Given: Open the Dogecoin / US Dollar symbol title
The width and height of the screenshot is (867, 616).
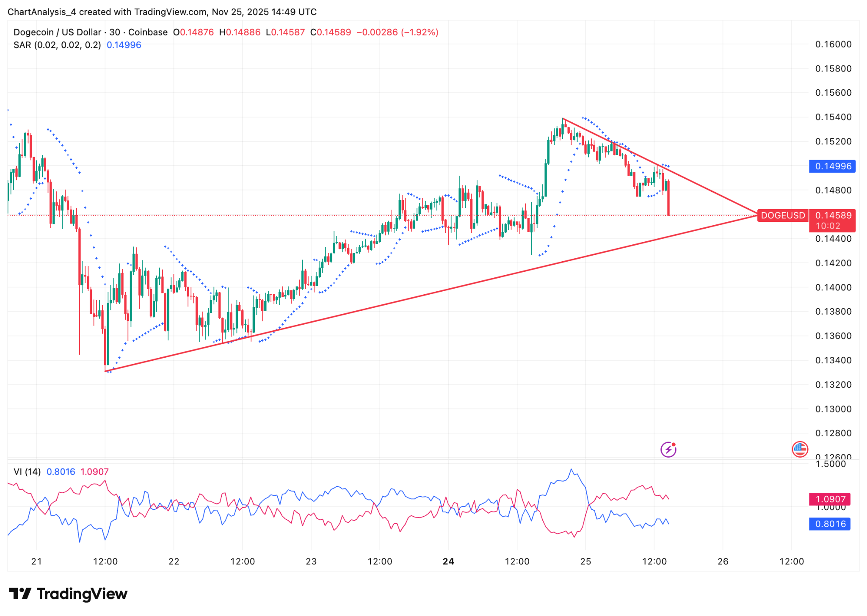Looking at the screenshot, I should pyautogui.click(x=57, y=32).
